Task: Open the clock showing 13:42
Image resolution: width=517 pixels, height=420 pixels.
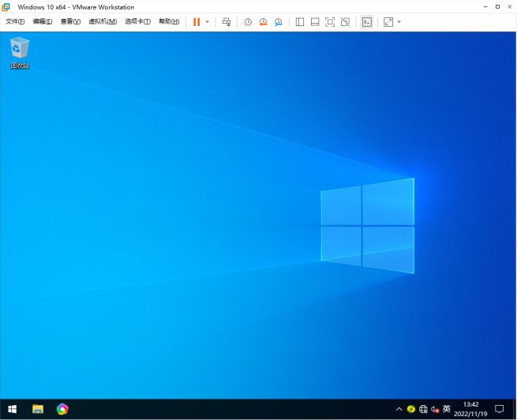Action: (470, 409)
